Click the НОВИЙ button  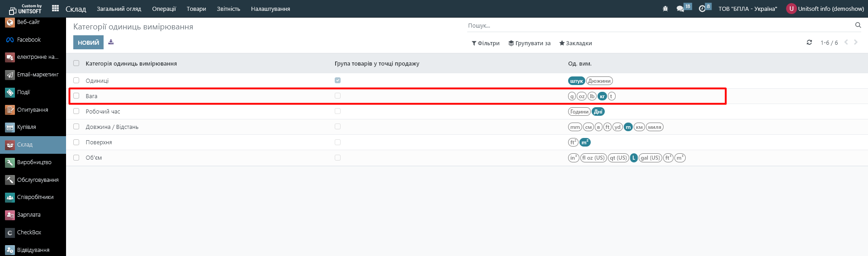tap(88, 43)
